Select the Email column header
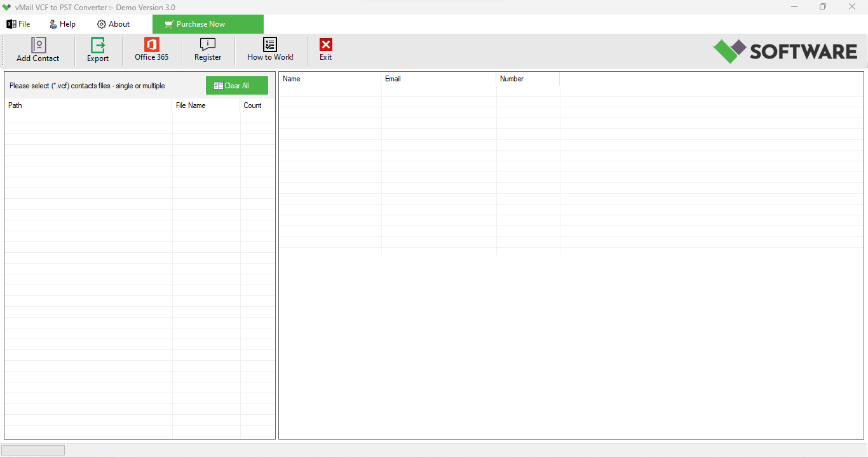The height and width of the screenshot is (458, 868). pos(438,79)
